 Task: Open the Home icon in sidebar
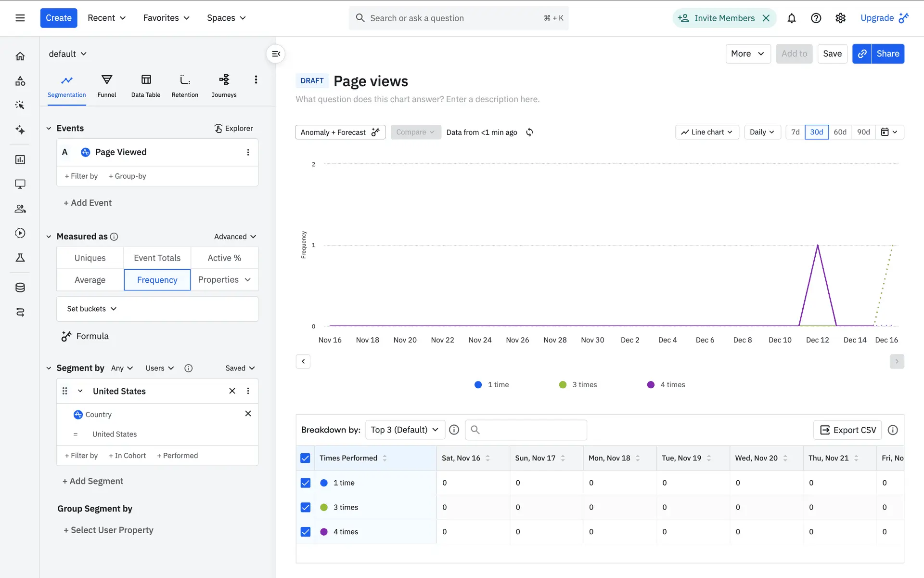20,56
